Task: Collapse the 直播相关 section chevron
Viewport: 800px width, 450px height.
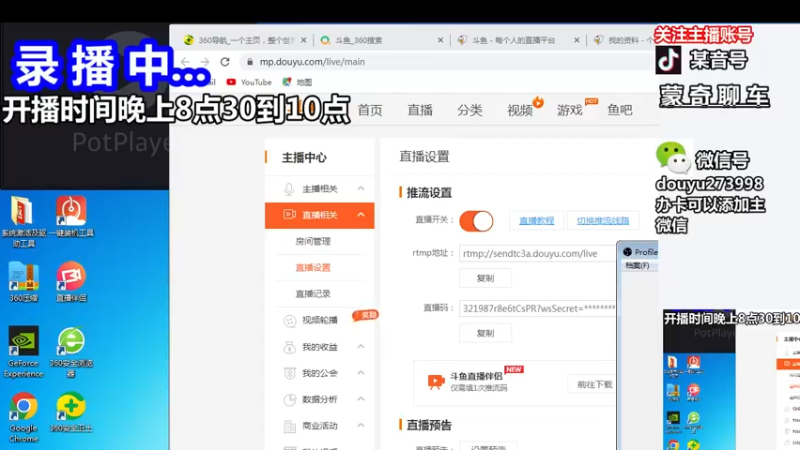Action: click(361, 215)
